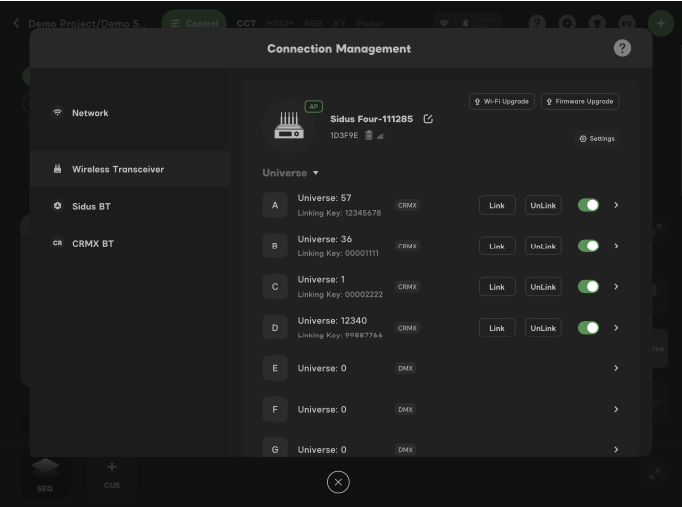Toggle off the switch for port C

588,287
